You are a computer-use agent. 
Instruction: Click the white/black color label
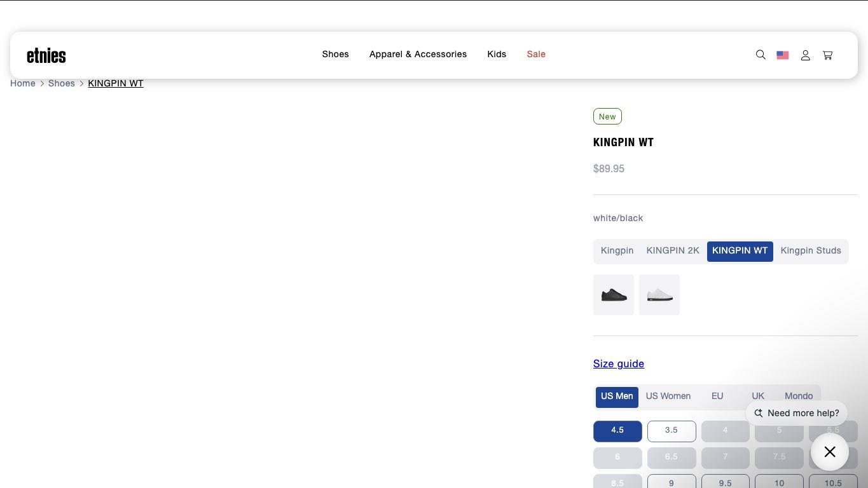pyautogui.click(x=618, y=218)
